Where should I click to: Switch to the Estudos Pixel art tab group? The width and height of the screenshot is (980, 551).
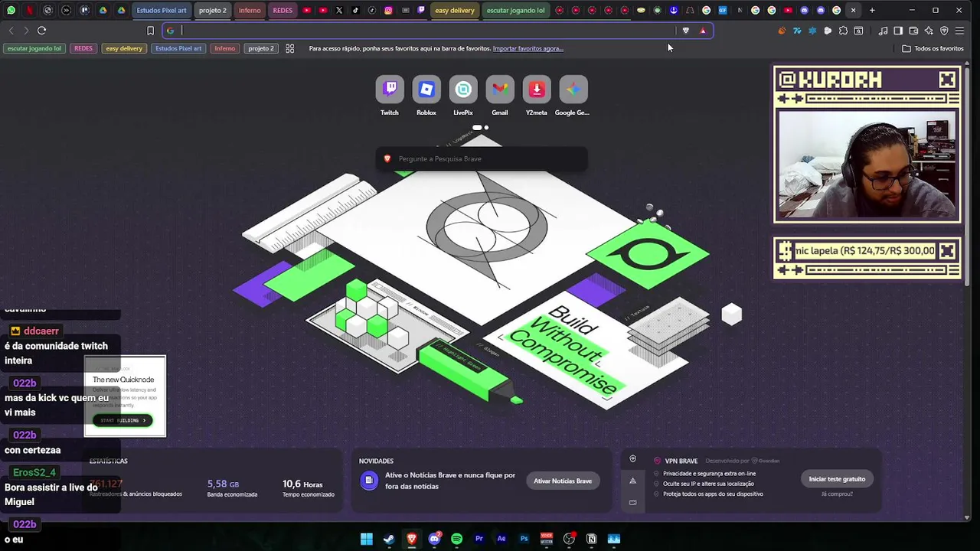coord(162,11)
